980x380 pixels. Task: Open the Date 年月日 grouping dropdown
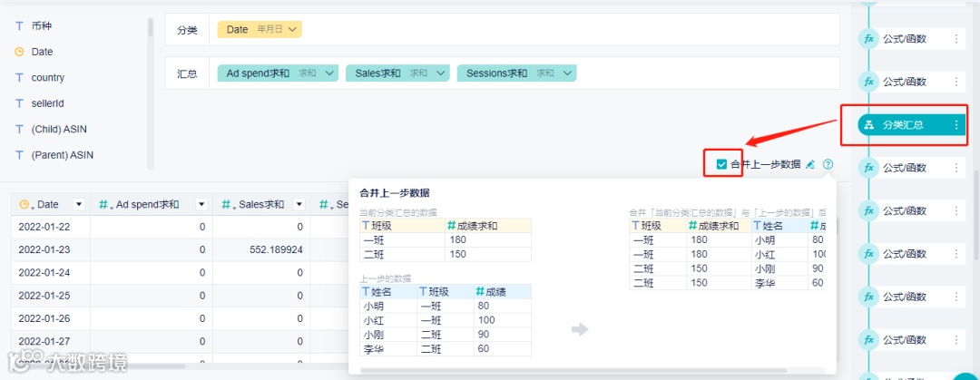tap(260, 29)
